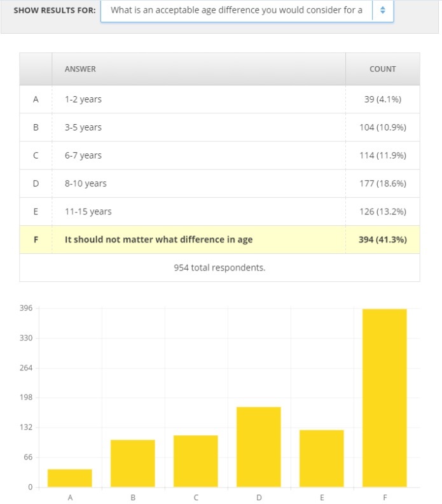Viewport: 442px width, 504px height.
Task: Click the 394 (41.3%) count cell
Action: pyautogui.click(x=383, y=239)
